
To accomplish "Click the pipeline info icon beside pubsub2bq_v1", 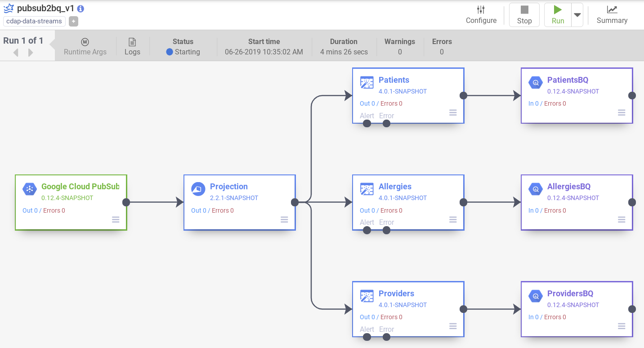I will (x=80, y=9).
